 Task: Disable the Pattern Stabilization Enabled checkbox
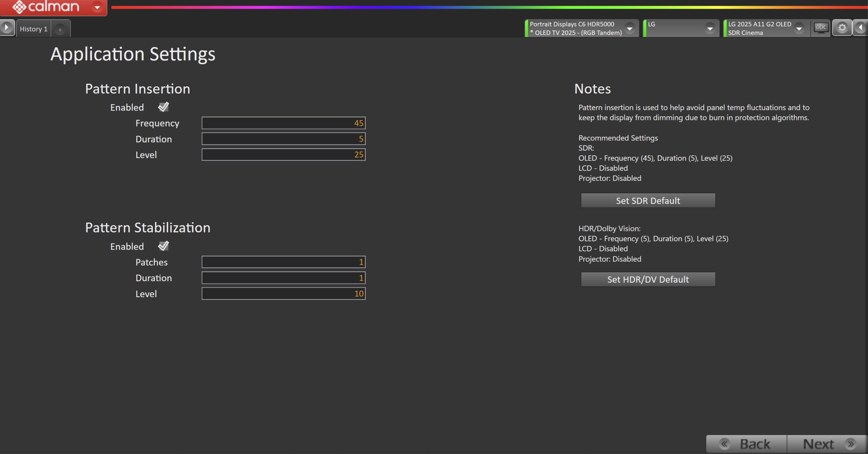coord(163,246)
